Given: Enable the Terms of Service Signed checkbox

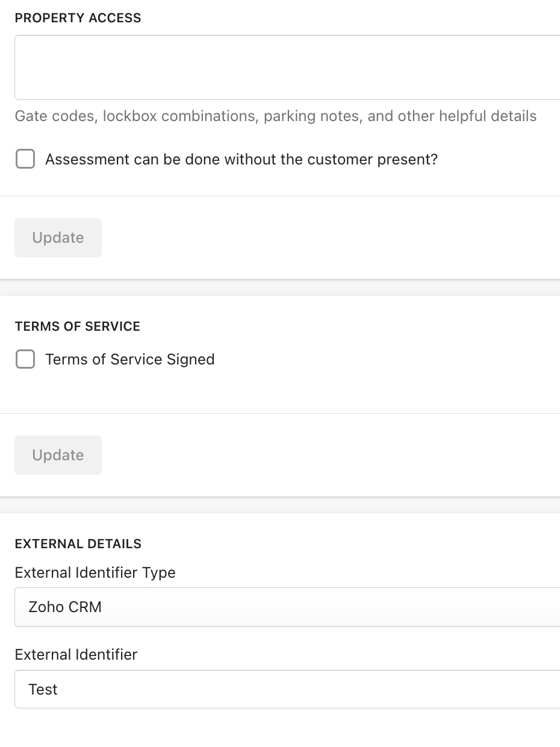Looking at the screenshot, I should pyautogui.click(x=25, y=360).
